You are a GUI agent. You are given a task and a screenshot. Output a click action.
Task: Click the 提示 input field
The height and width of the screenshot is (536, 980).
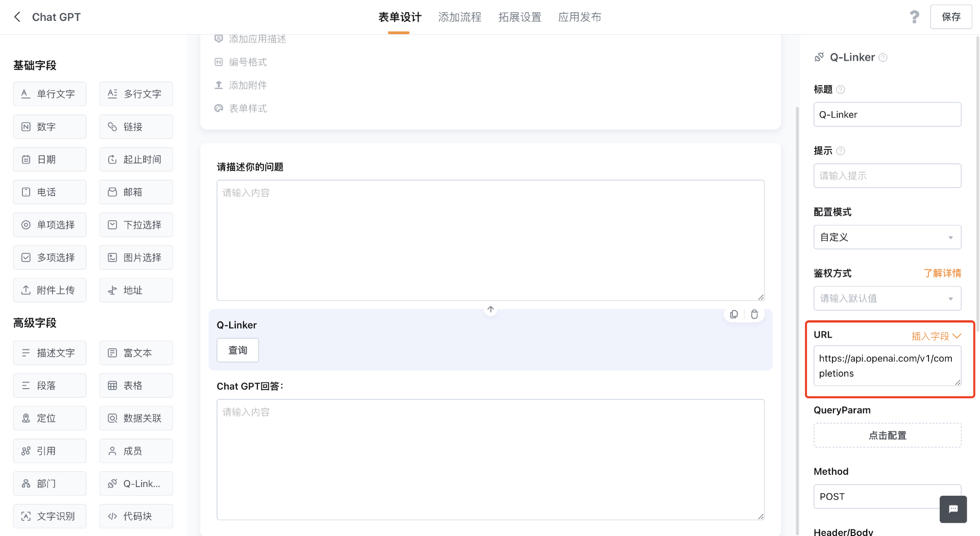pyautogui.click(x=887, y=175)
